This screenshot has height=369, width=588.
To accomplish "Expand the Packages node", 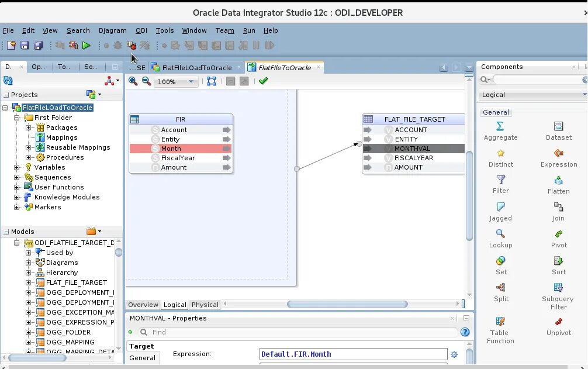I will (28, 127).
